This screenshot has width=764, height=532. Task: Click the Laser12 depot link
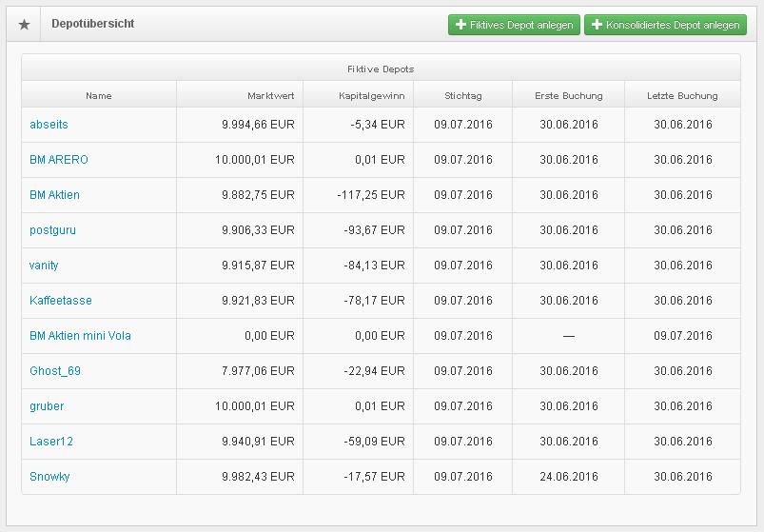51,442
